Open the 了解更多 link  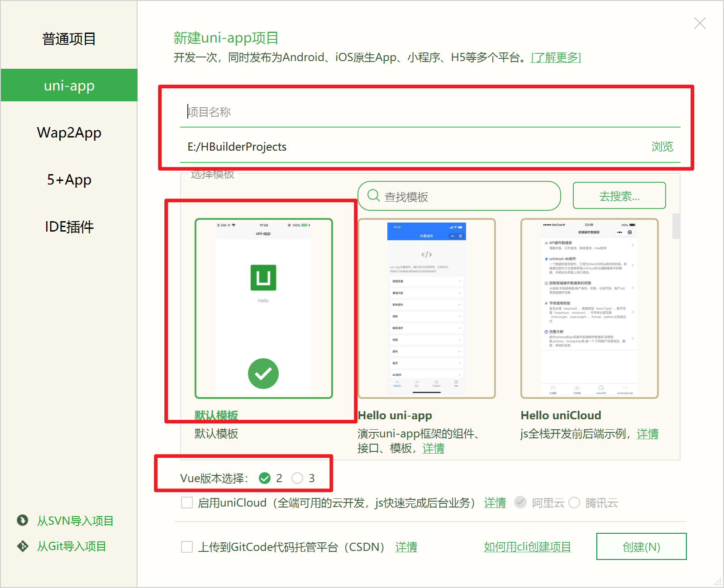click(x=556, y=57)
